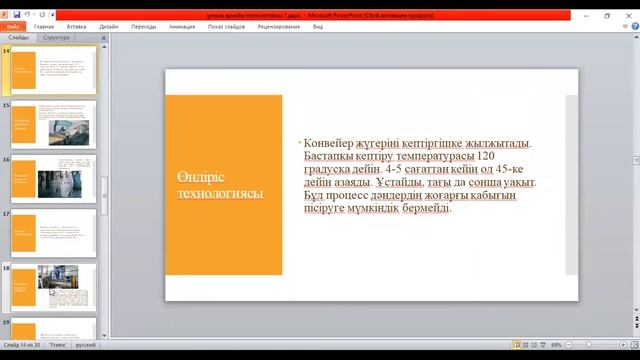The image size is (640, 360).
Task: Switch to the Главная ribbon tab
Action: pos(44,27)
